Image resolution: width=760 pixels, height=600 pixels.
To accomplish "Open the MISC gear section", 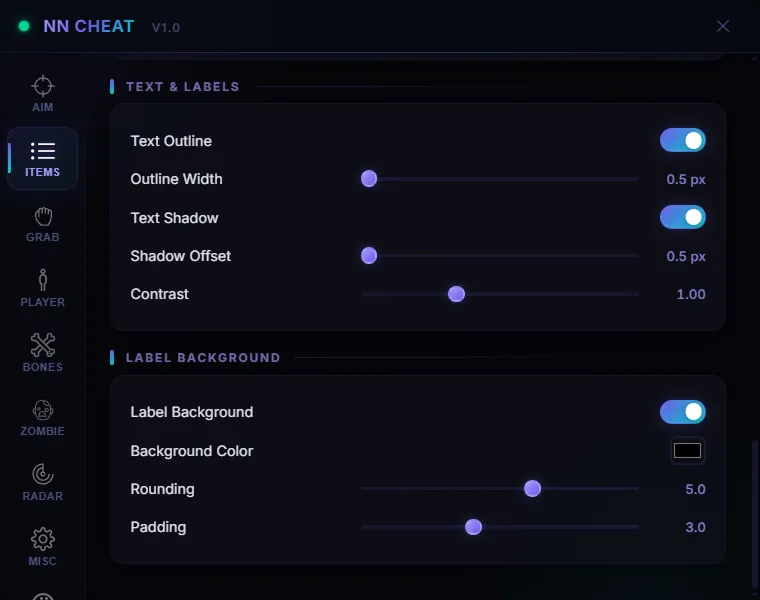I will 43,547.
